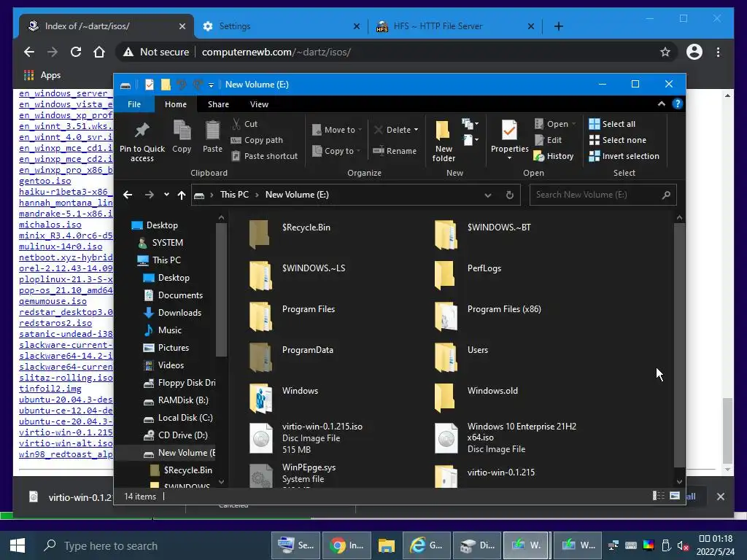747x560 pixels.
Task: Go up one folder level
Action: (182, 194)
